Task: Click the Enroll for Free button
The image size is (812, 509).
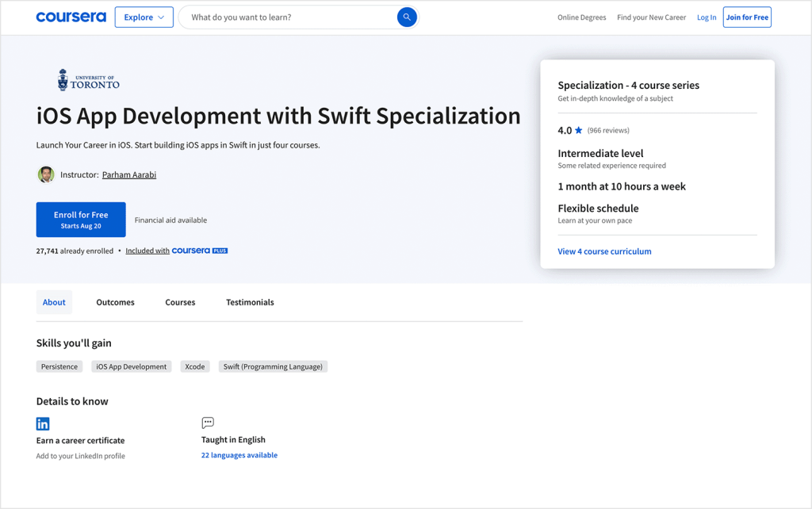Action: (81, 220)
